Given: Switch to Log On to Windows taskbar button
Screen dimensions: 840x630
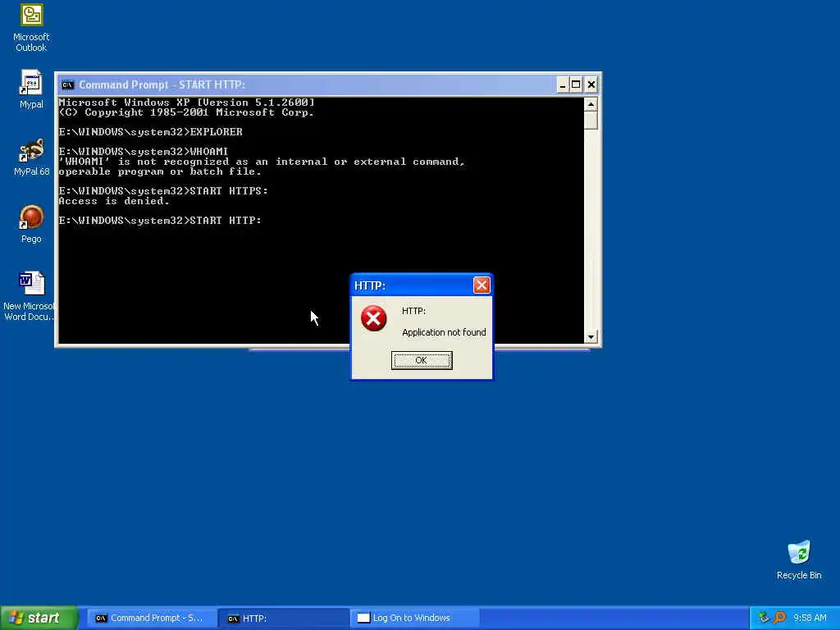Looking at the screenshot, I should [415, 619].
